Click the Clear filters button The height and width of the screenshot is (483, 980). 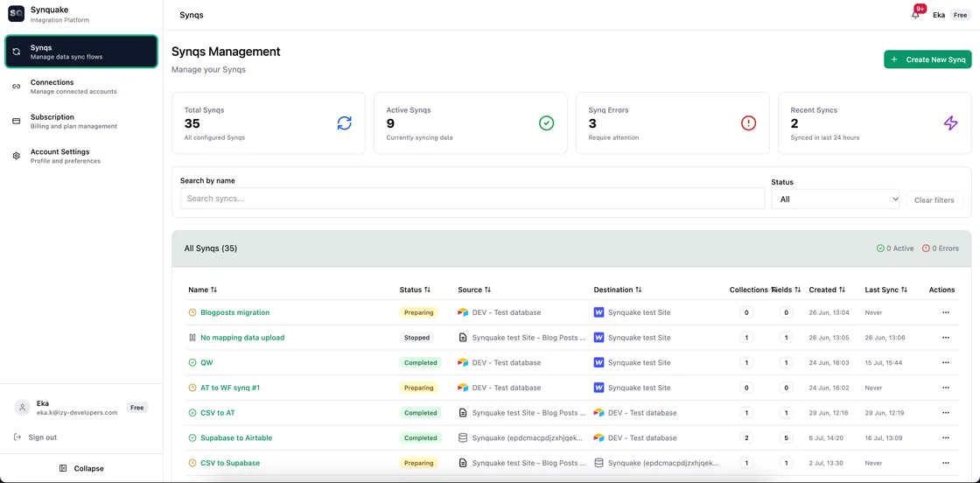(x=934, y=200)
